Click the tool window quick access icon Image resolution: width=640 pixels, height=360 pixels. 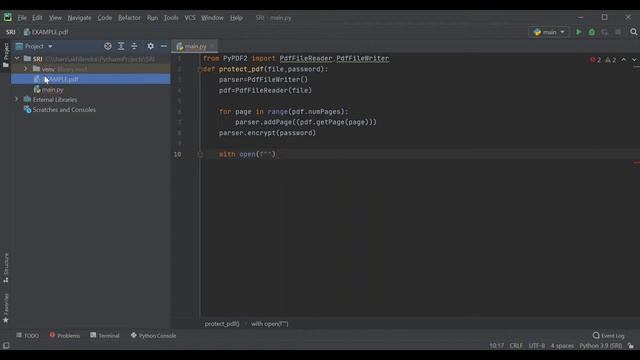coord(6,346)
